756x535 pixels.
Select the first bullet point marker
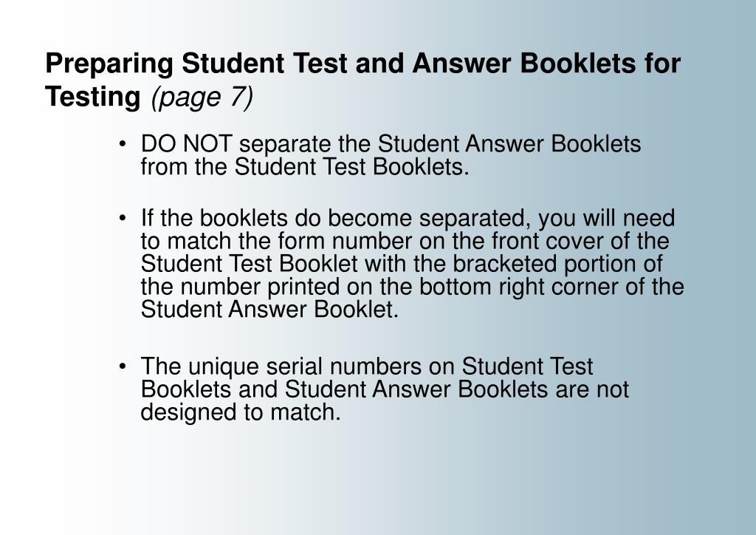[123, 144]
